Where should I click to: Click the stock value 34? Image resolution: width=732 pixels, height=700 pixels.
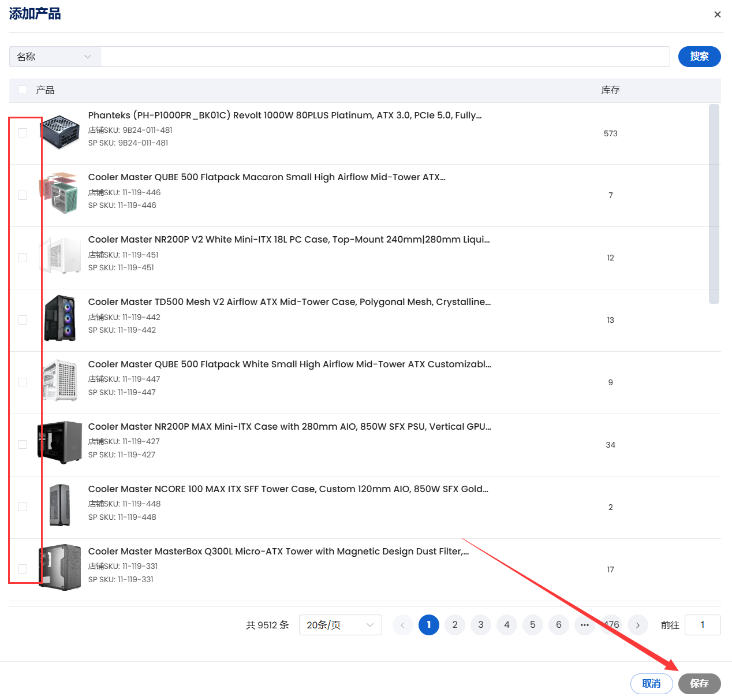611,445
